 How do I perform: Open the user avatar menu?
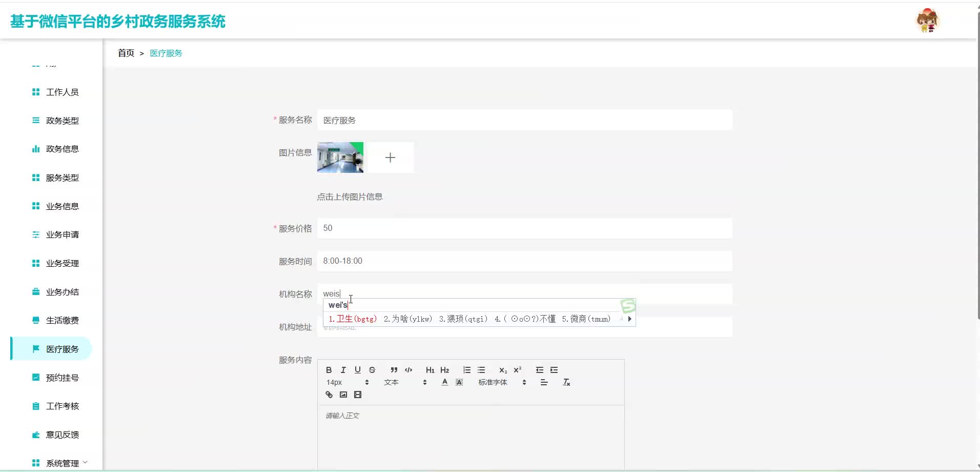coord(928,21)
